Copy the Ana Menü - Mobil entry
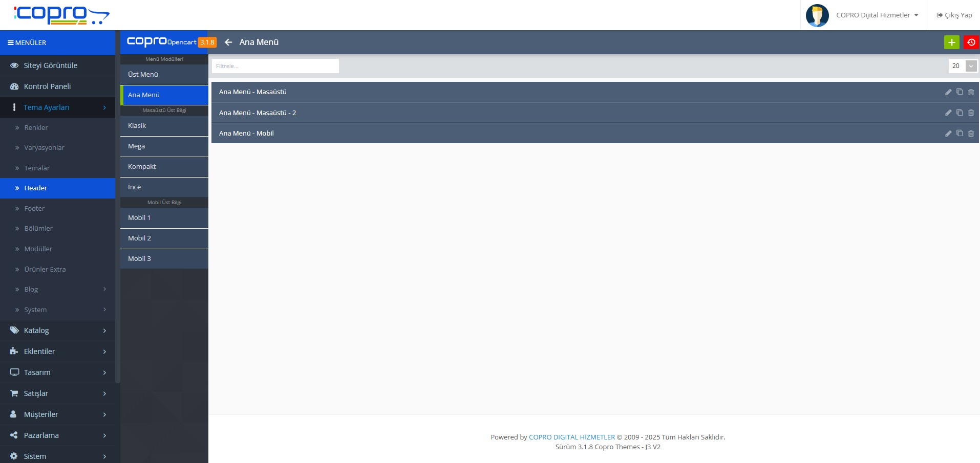Image resolution: width=980 pixels, height=463 pixels. [960, 133]
